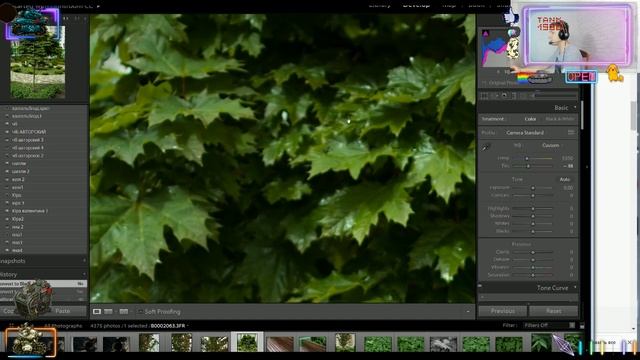Select the Red Eye Correction tool

(504, 96)
